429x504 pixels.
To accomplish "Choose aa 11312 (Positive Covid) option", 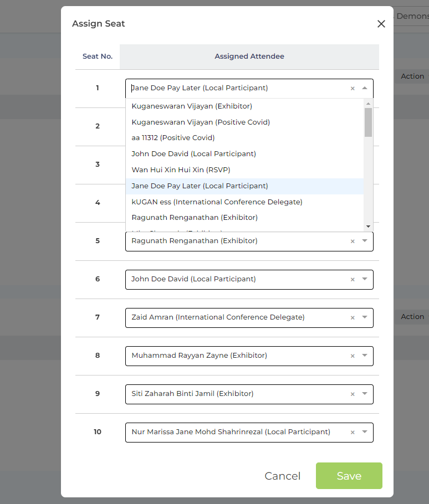I will [244, 138].
